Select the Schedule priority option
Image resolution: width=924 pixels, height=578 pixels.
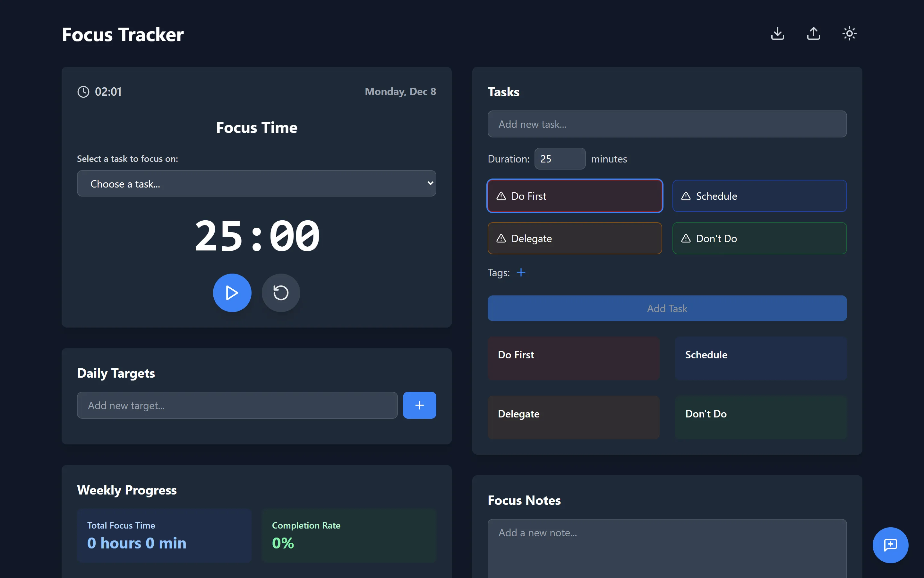click(759, 196)
